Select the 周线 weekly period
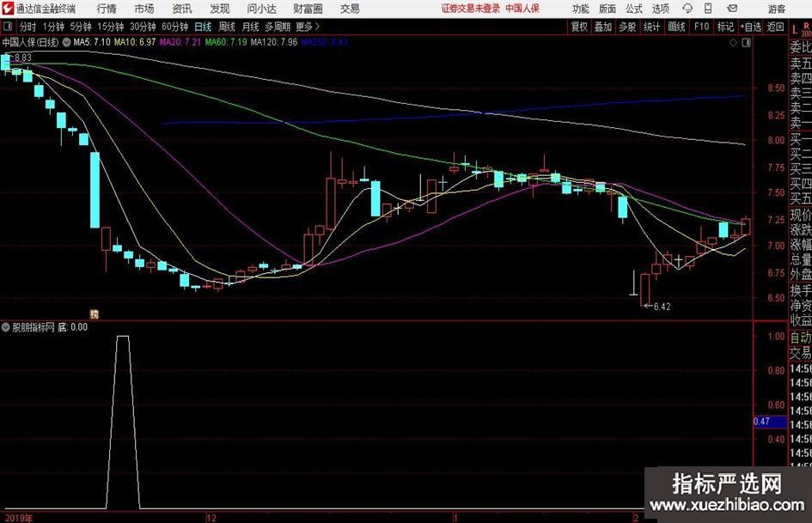This screenshot has width=812, height=523. point(227,27)
